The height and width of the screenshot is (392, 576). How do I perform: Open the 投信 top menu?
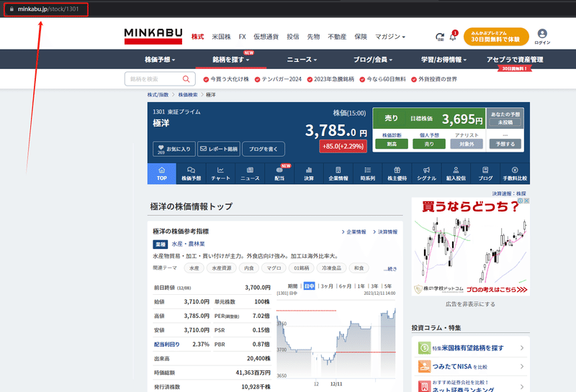tap(293, 37)
